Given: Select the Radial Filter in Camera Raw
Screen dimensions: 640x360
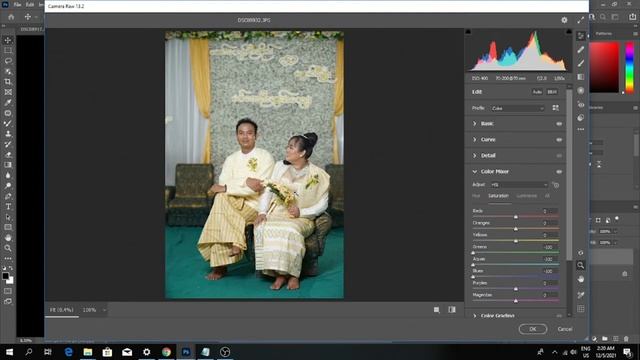Looking at the screenshot, I should (581, 90).
